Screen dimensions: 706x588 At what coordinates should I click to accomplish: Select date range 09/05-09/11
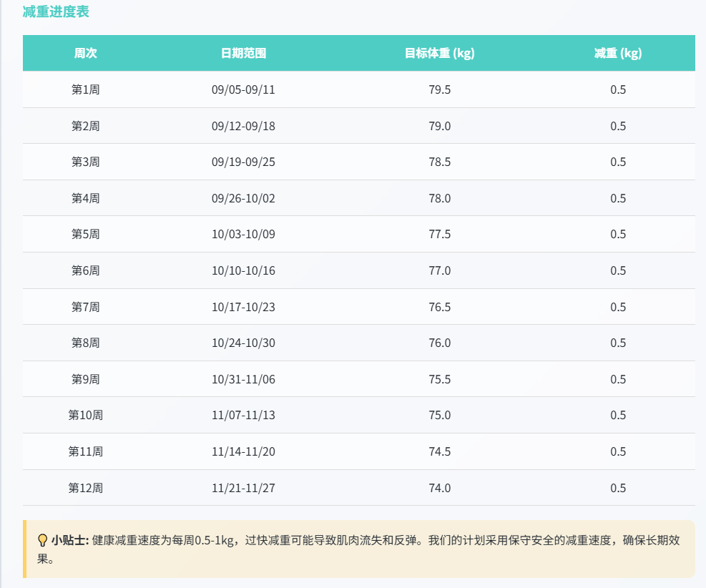click(x=243, y=89)
